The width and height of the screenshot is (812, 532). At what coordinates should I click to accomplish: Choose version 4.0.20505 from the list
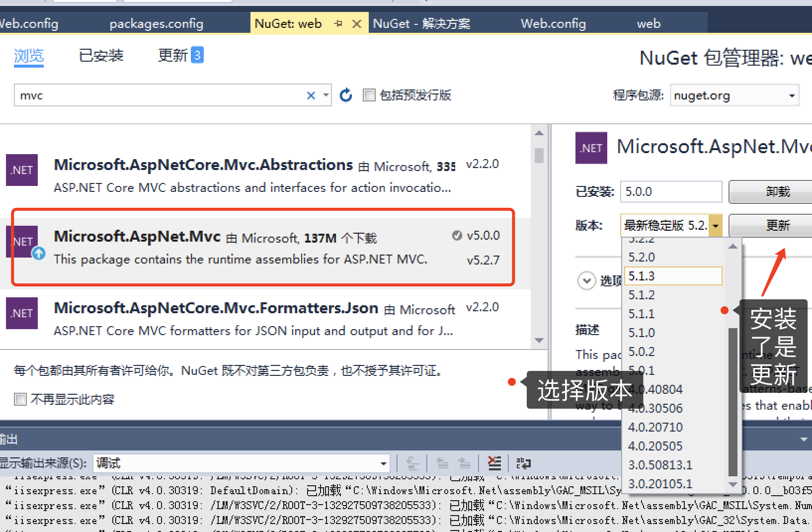point(673,446)
